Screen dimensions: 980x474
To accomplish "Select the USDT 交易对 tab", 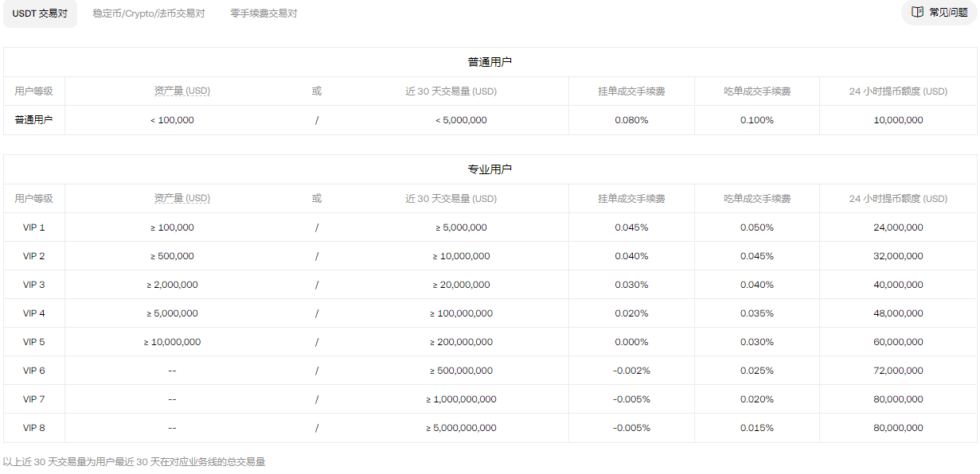I will [40, 14].
